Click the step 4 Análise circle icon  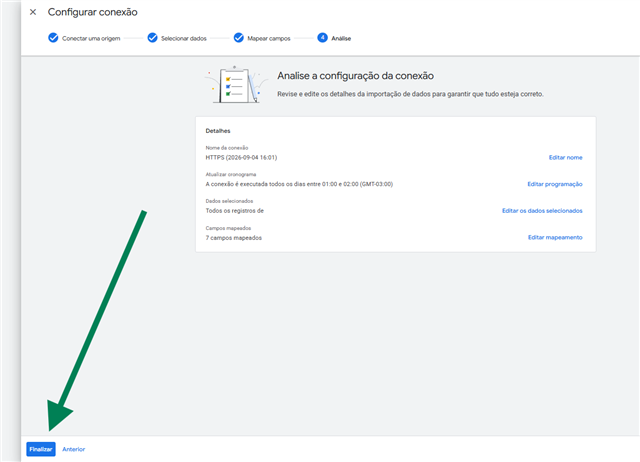322,38
